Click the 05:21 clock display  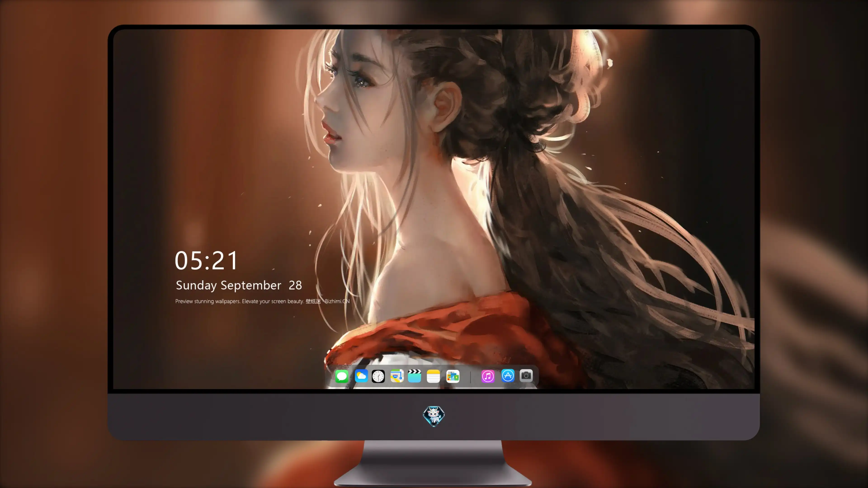click(x=206, y=260)
